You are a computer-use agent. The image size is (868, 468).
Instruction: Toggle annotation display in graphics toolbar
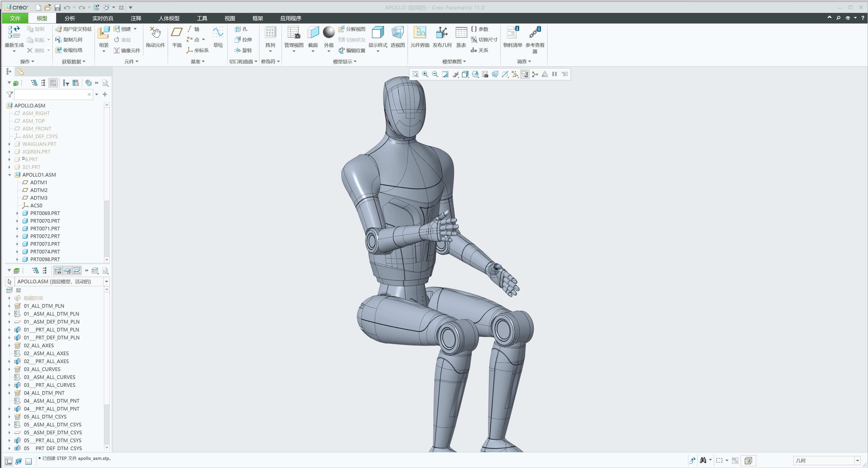[525, 74]
